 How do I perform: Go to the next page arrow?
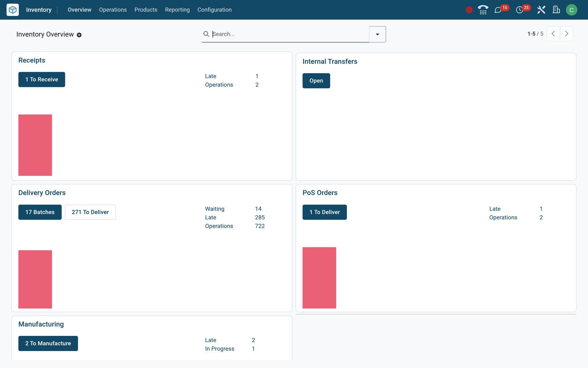click(566, 34)
